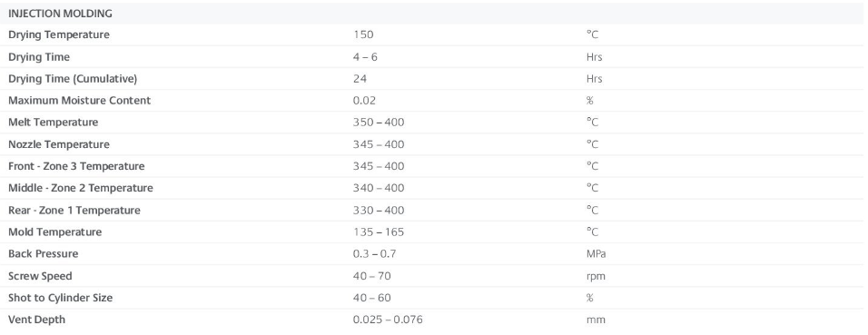Click the 330 – 400 rear zone value
Viewport: 868px width, 335px height.
point(379,211)
